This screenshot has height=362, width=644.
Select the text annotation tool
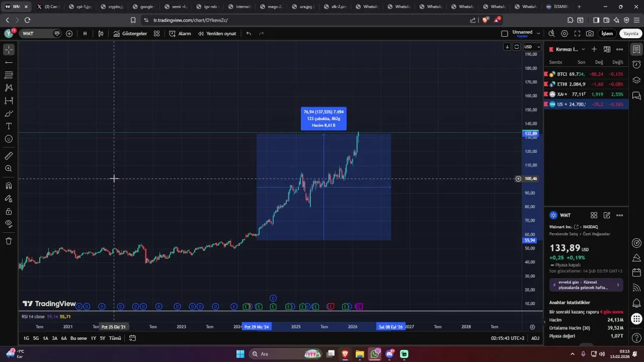tap(9, 126)
